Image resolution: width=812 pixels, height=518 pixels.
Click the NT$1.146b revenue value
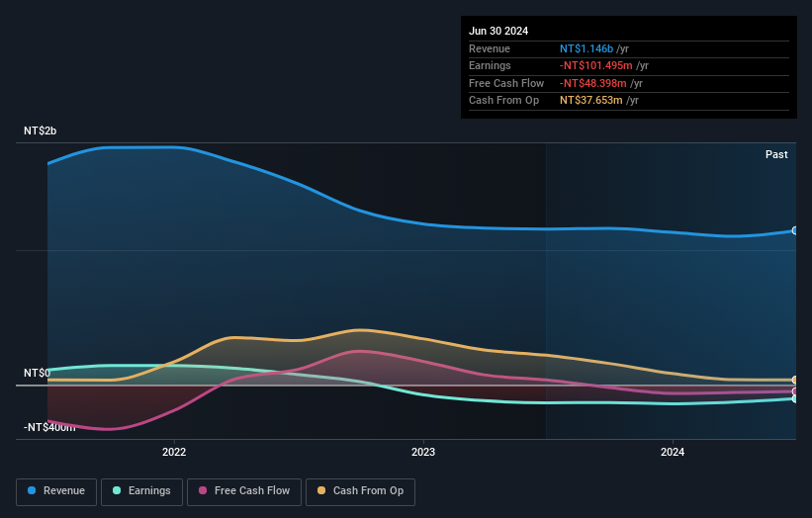(586, 48)
